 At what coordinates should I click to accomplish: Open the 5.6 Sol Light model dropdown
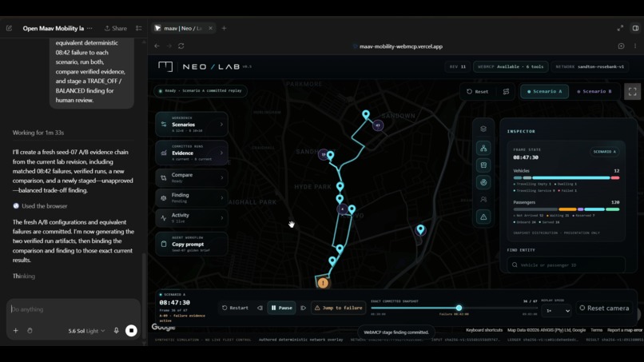[x=86, y=331]
